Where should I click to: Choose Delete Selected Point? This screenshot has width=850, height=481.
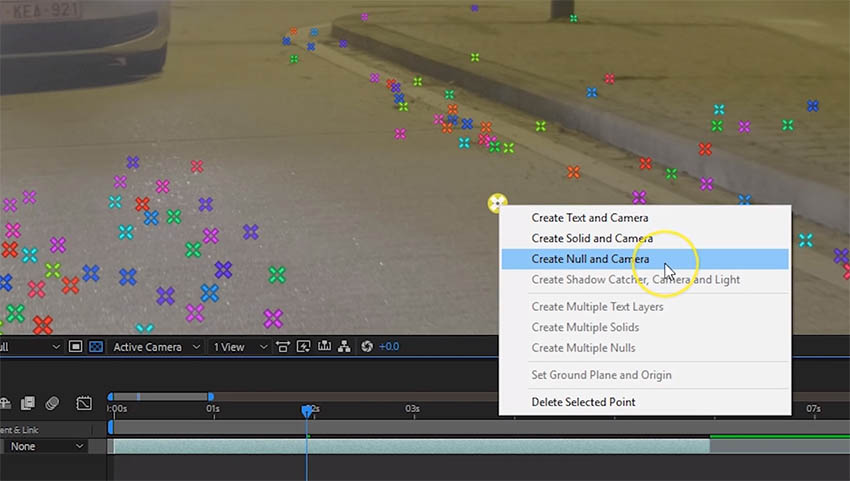583,402
